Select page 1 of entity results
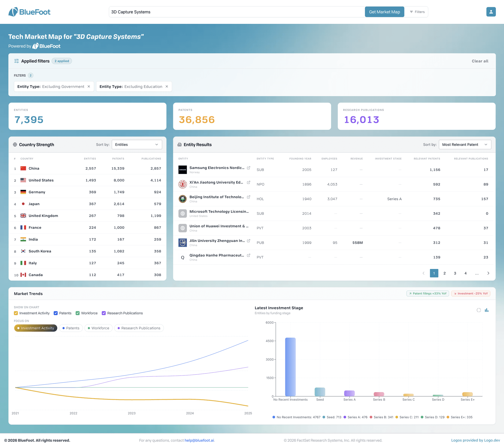The height and width of the screenshot is (447, 504). click(x=434, y=273)
